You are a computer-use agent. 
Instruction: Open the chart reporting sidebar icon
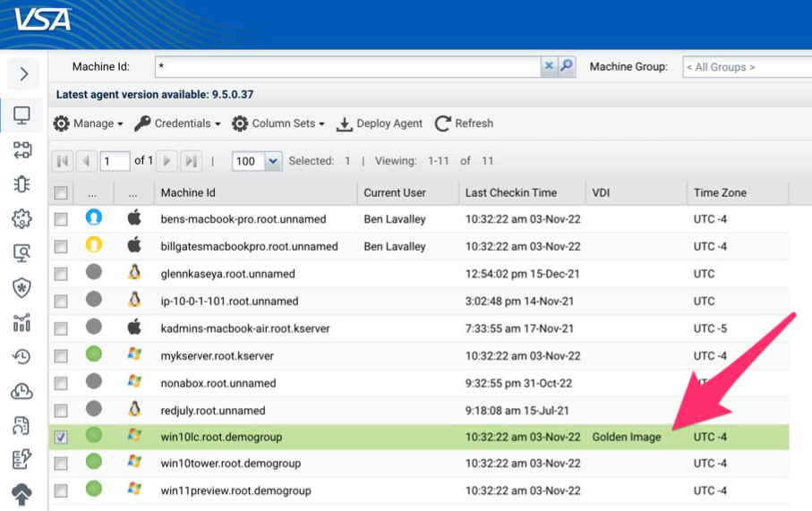21,322
